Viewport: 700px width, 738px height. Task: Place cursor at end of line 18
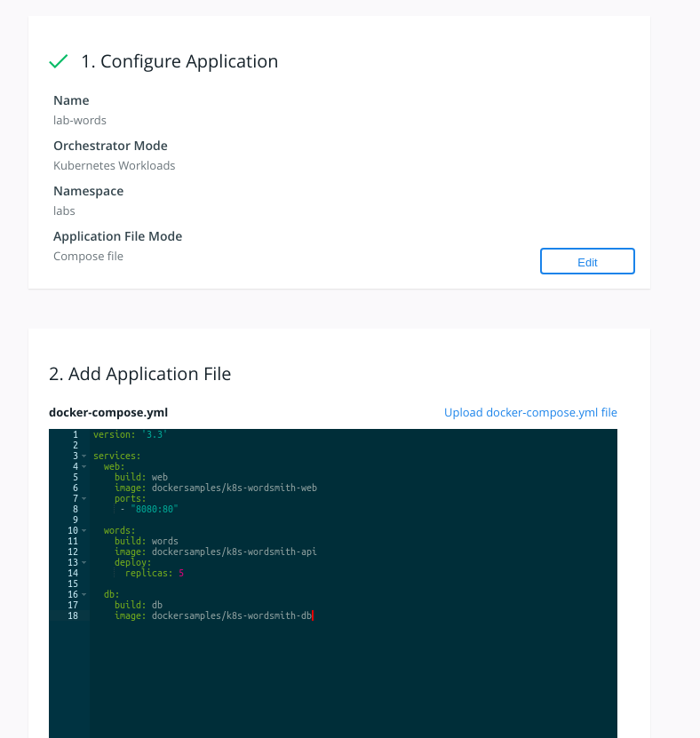314,615
